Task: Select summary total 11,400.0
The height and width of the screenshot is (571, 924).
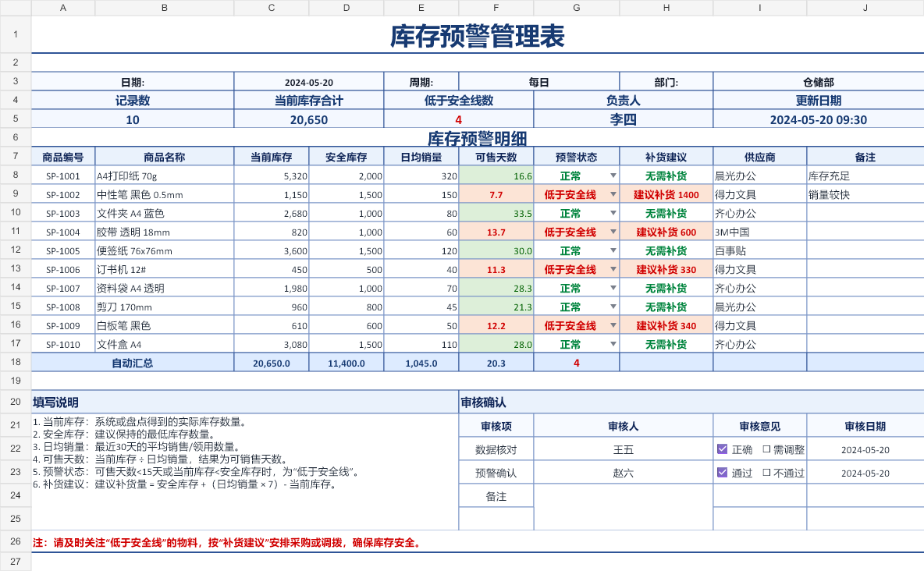Action: (346, 363)
